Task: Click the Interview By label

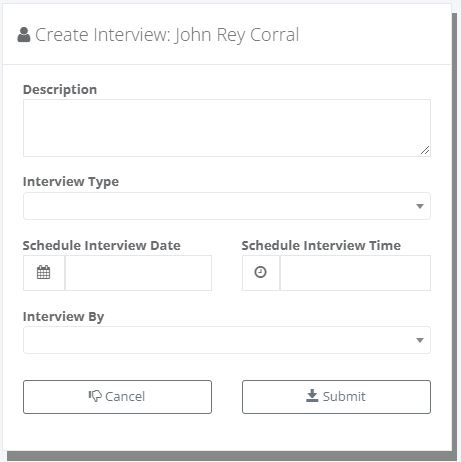Action: 63,317
